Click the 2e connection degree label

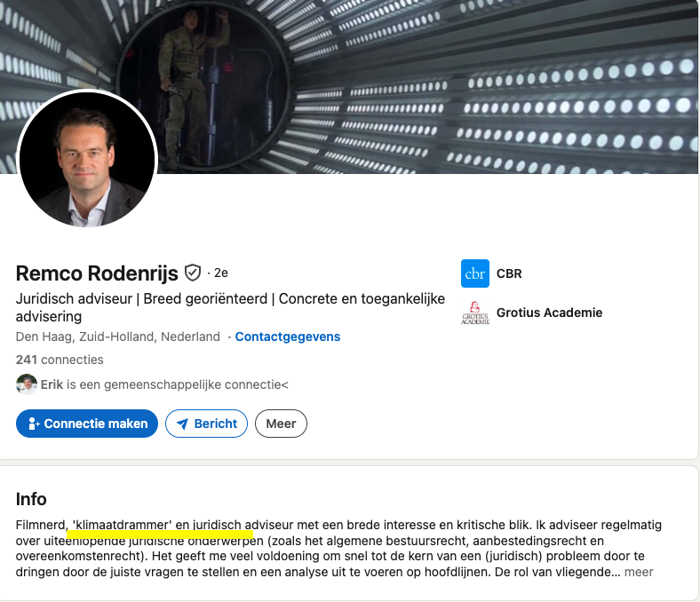tap(221, 273)
